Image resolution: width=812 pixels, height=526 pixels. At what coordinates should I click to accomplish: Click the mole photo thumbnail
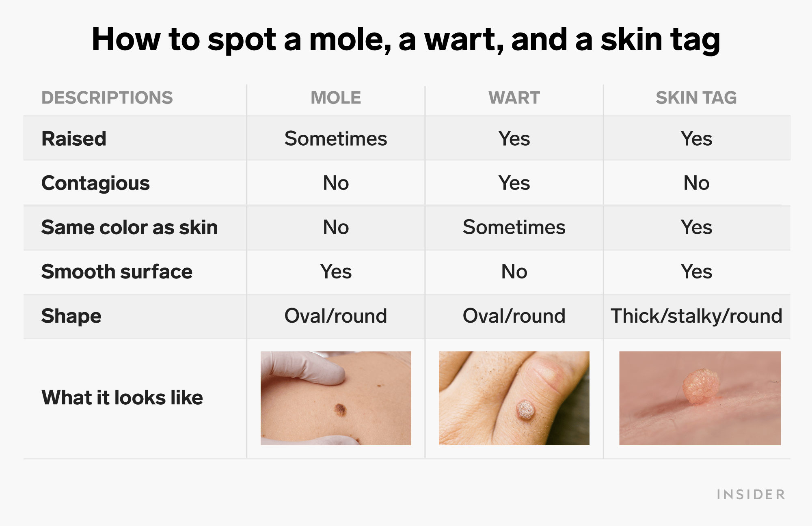point(336,398)
